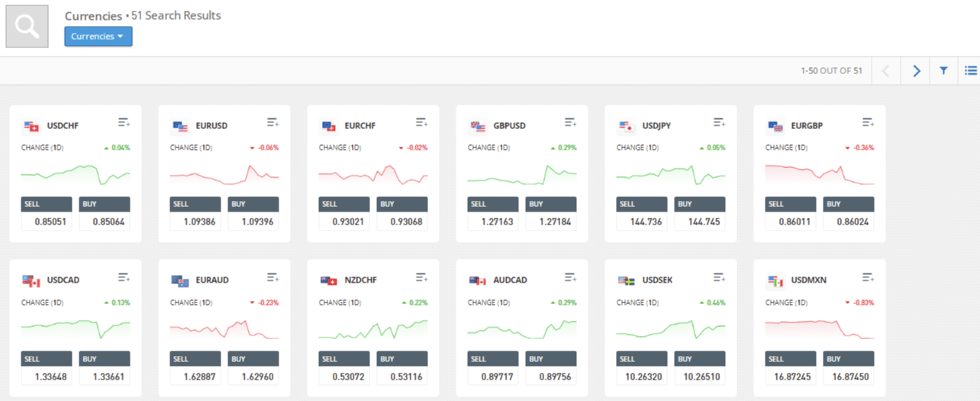Sell EURAUD at 1.62887

(195, 368)
